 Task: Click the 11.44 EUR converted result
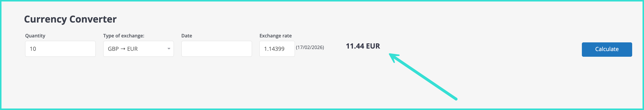363,46
